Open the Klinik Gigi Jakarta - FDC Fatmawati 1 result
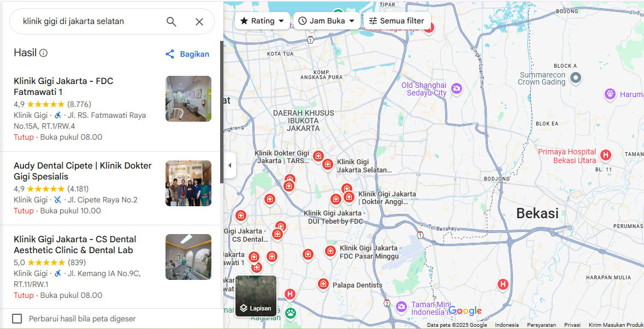 64,86
